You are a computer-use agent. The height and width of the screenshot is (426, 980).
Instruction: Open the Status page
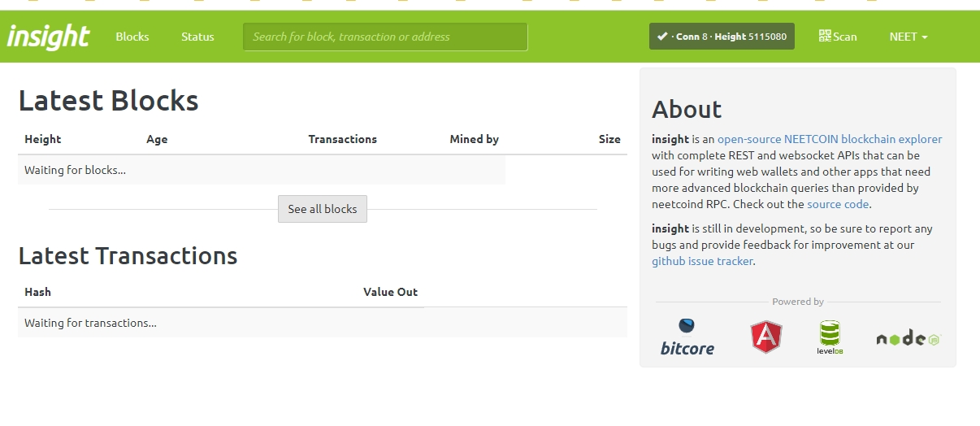197,37
